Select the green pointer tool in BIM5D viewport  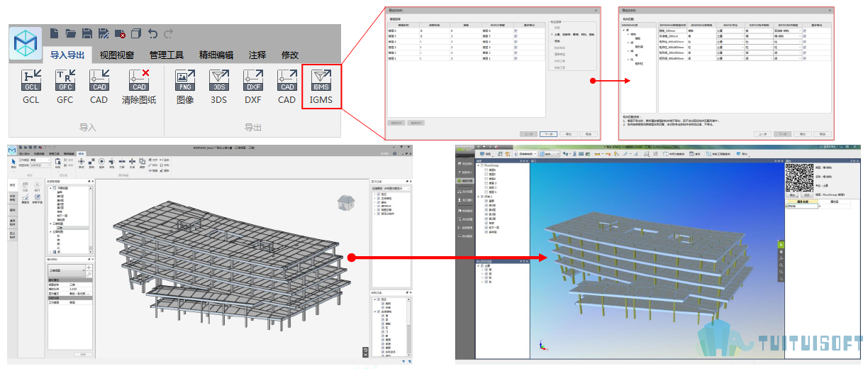point(781,245)
